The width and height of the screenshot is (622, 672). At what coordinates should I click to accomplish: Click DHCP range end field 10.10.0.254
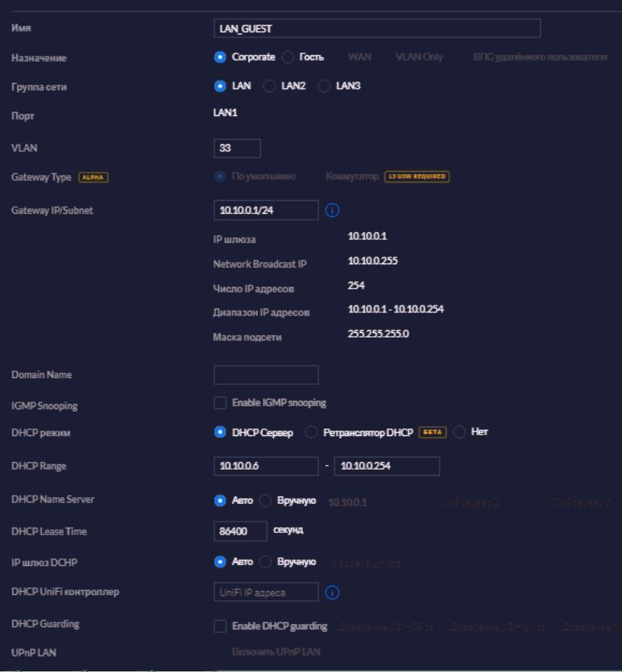tap(387, 466)
